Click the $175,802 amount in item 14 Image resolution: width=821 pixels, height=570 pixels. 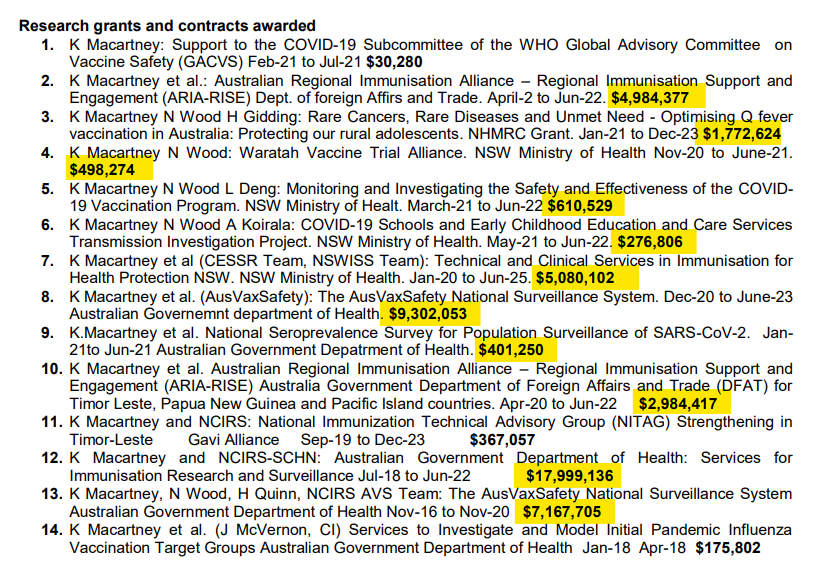tap(726, 548)
